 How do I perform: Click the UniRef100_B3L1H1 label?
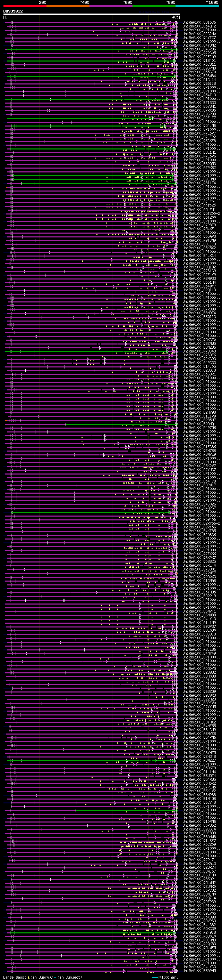coord(199,153)
